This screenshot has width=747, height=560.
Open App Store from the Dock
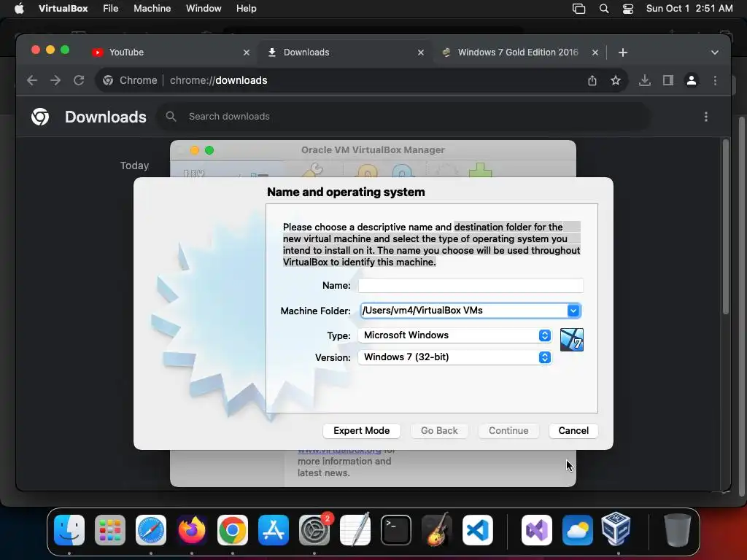274,530
